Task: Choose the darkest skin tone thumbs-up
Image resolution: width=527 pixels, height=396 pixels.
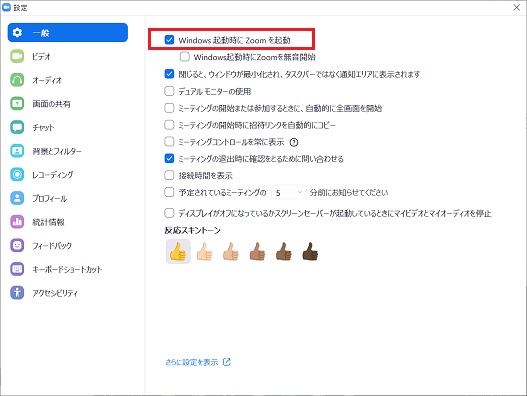Action: pyautogui.click(x=310, y=251)
